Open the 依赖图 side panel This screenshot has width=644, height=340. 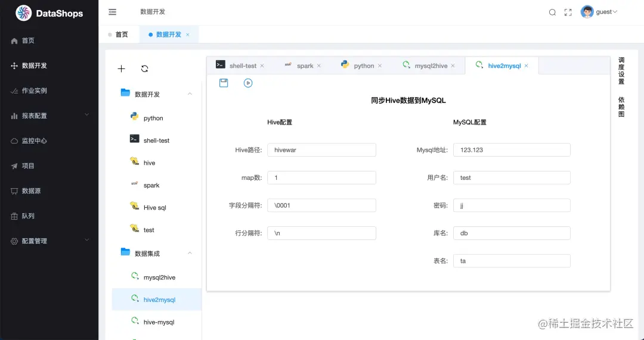pyautogui.click(x=621, y=107)
